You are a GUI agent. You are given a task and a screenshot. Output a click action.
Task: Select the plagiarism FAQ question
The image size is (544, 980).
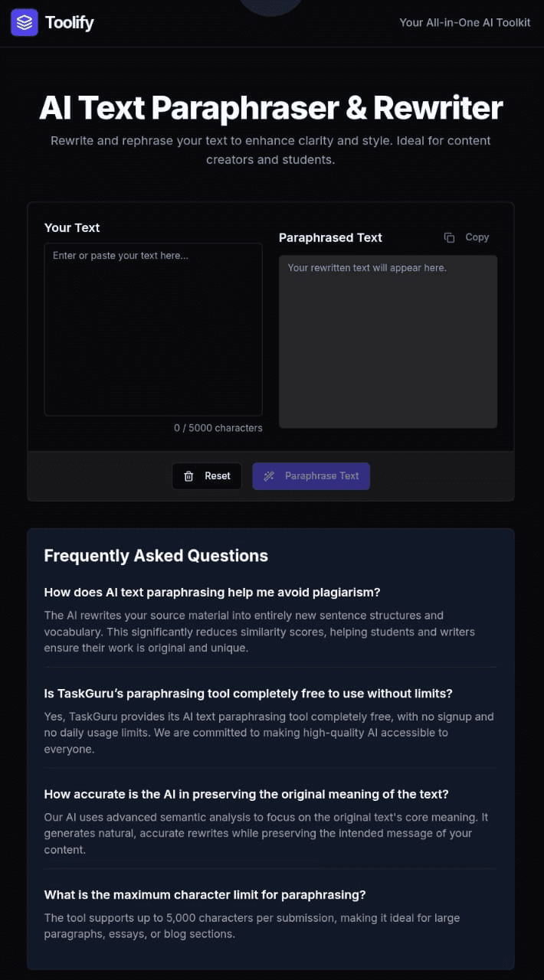click(212, 592)
